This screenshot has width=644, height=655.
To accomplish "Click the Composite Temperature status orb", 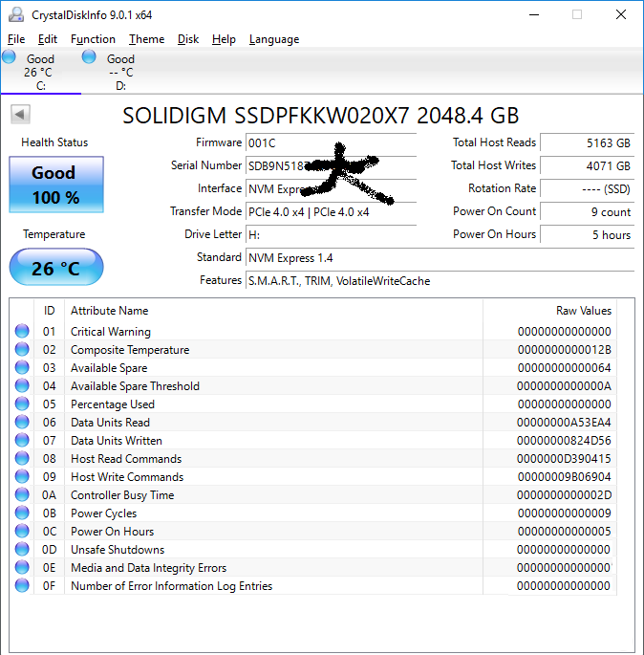I will [x=22, y=349].
